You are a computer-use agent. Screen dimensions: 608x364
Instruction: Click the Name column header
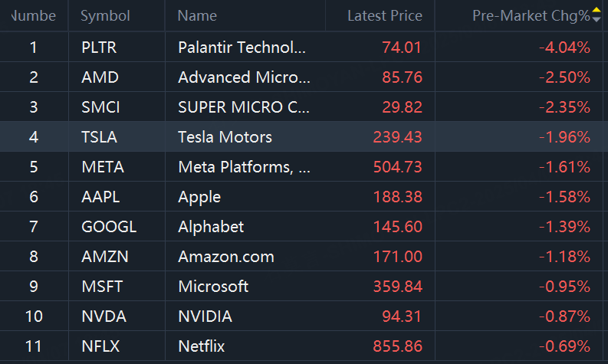197,15
